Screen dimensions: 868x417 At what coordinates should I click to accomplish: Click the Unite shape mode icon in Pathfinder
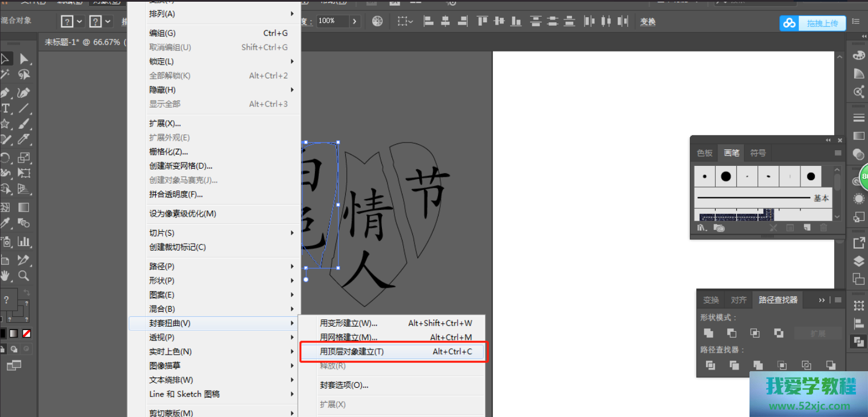click(708, 333)
